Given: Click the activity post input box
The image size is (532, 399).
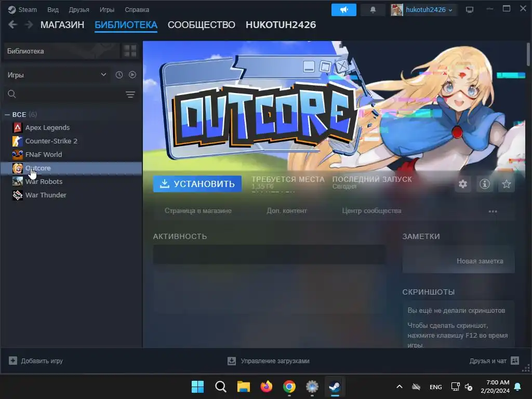Looking at the screenshot, I should pyautogui.click(x=269, y=255).
